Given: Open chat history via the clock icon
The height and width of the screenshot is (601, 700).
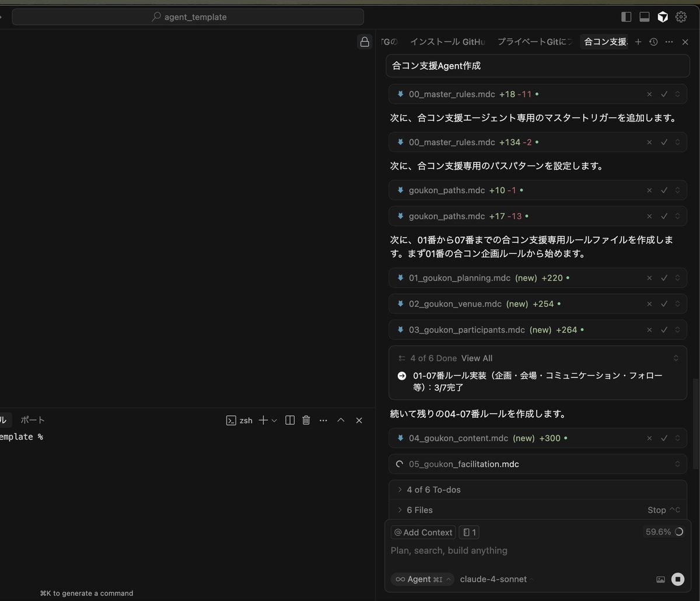Looking at the screenshot, I should (x=653, y=41).
